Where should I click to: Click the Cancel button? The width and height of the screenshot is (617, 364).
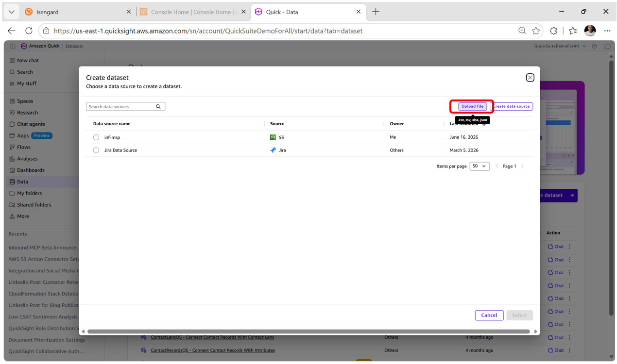tap(489, 315)
